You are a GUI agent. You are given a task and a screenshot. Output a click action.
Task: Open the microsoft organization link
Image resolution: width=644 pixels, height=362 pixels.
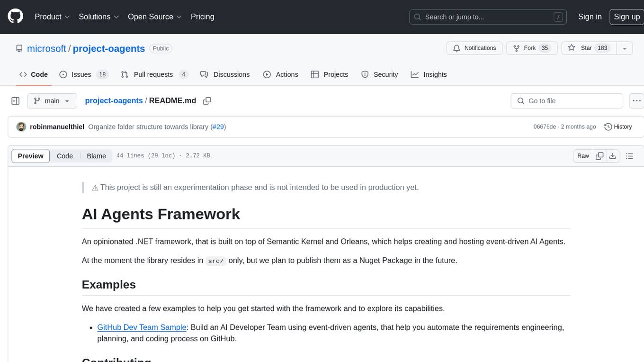pos(46,48)
